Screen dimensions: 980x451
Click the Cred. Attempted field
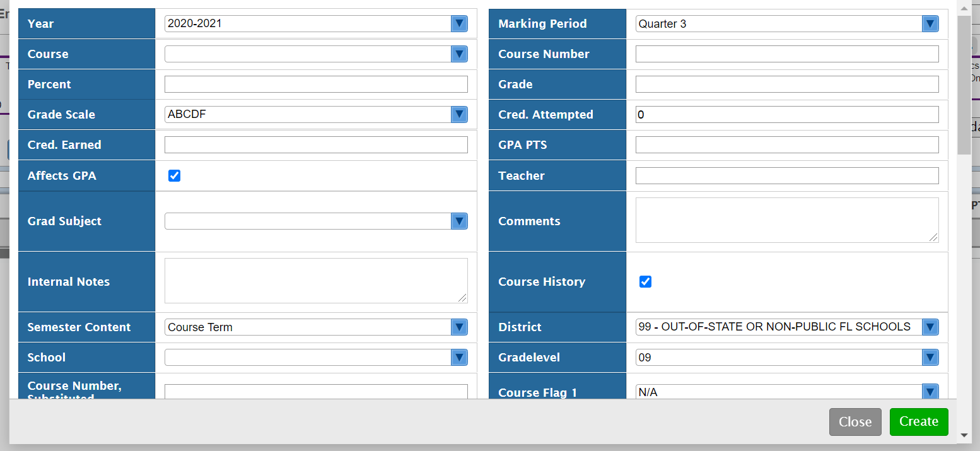click(787, 115)
